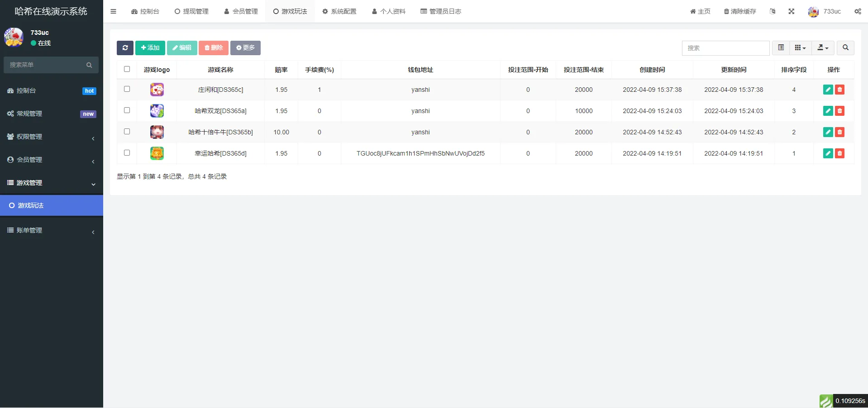Delete the 哈希十倍牛牛[DS365b] row
Viewport: 868px width, 408px height.
[839, 132]
